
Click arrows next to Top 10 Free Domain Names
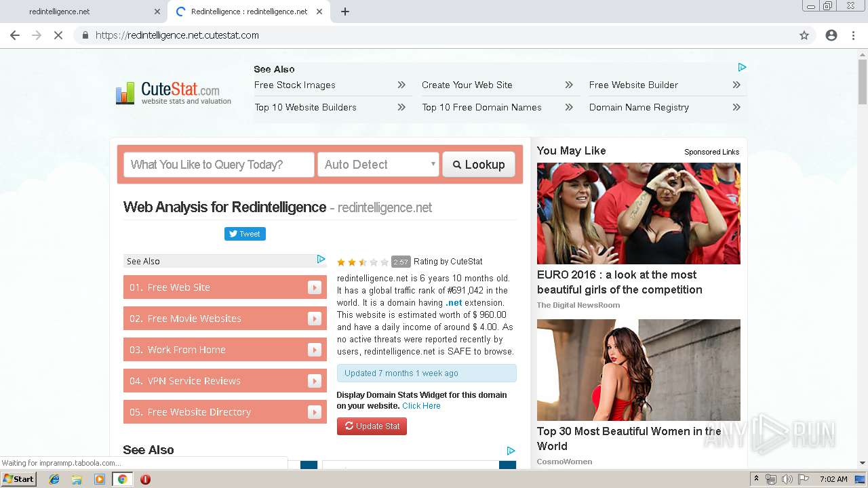pos(569,107)
